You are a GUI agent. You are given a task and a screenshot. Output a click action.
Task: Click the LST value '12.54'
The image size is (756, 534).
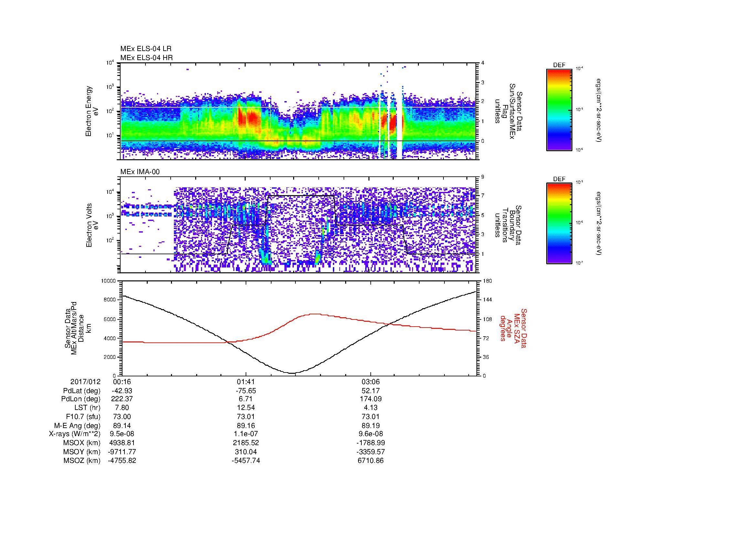pos(246,408)
